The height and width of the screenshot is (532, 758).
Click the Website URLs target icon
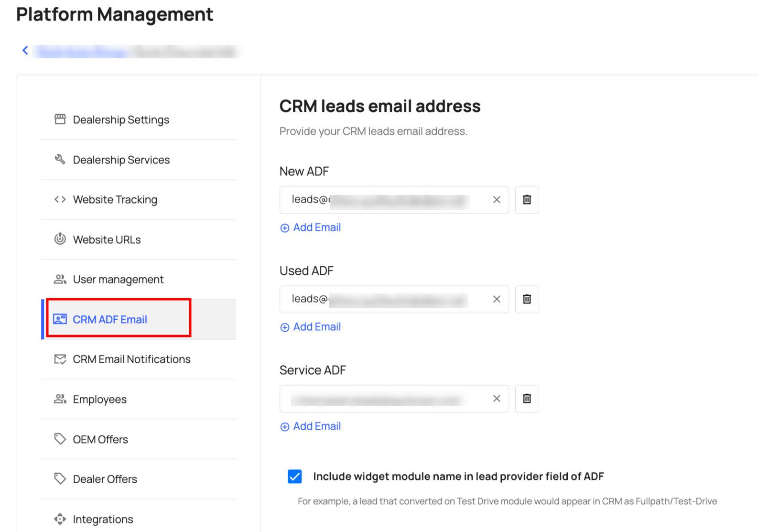coord(60,239)
